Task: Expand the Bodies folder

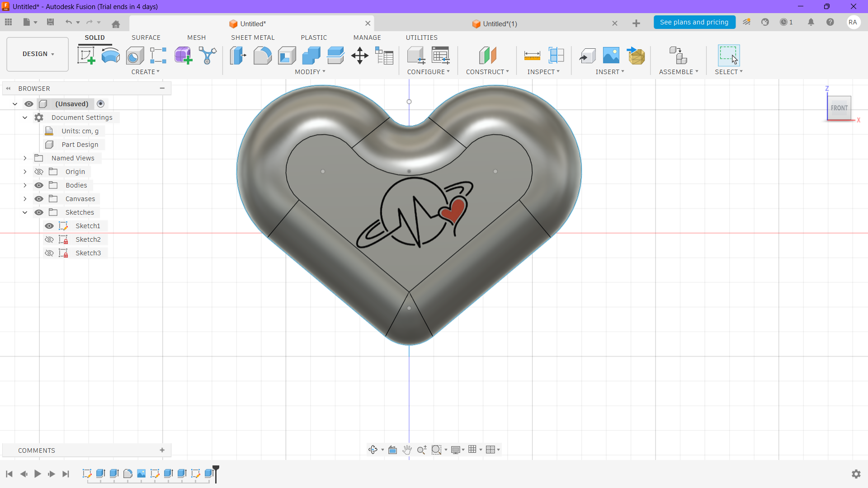Action: coord(25,185)
